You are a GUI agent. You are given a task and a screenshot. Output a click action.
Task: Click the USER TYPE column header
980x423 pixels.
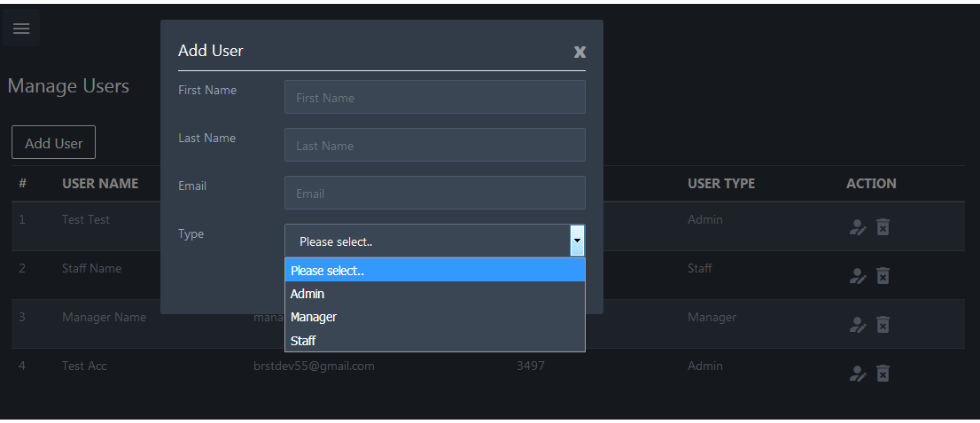(721, 184)
